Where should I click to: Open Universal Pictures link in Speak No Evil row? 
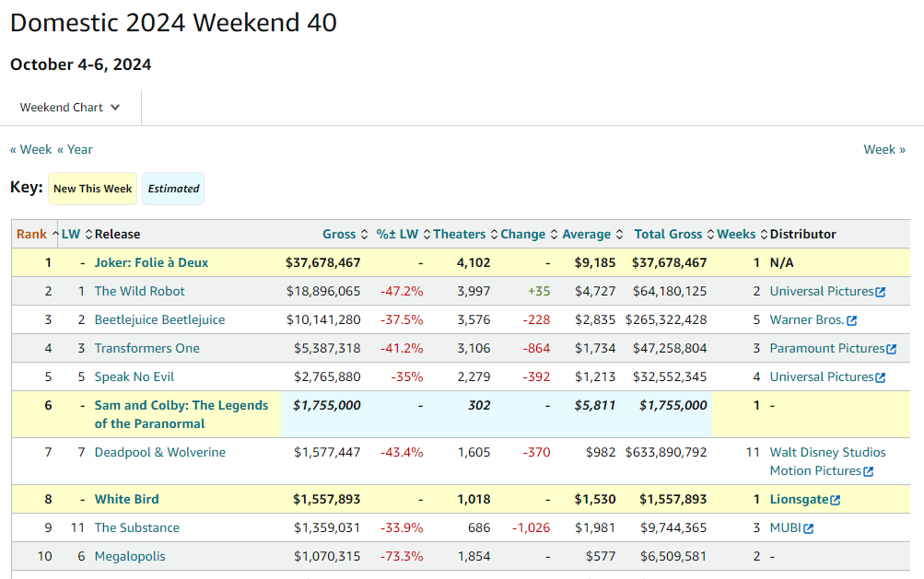(822, 377)
